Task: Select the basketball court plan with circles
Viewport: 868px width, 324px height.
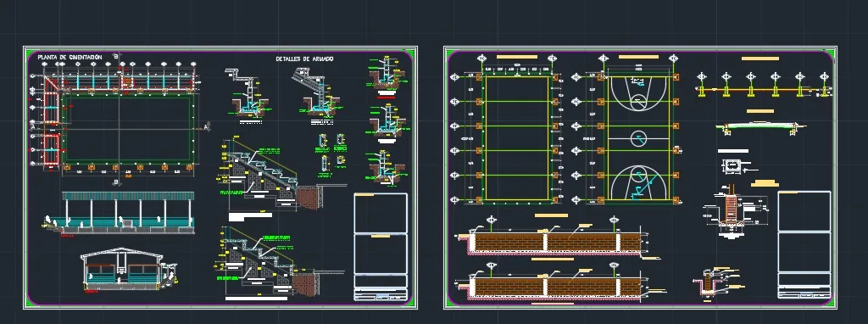Action: 639,138
